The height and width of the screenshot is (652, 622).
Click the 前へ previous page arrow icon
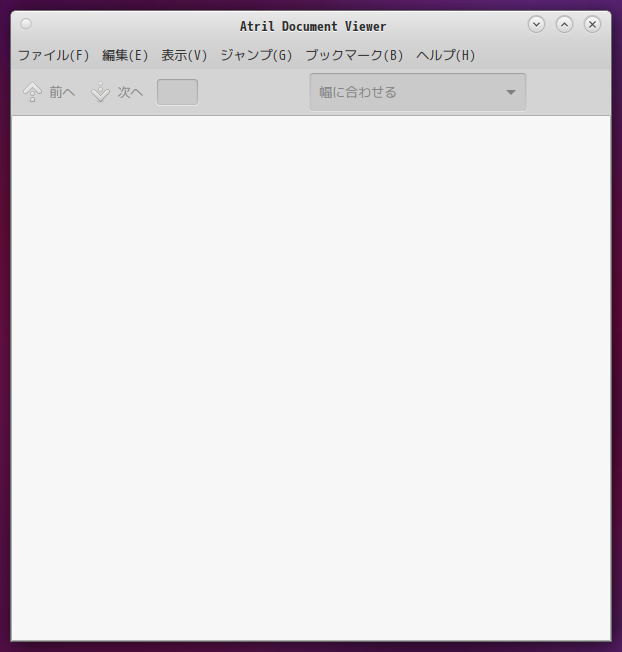(32, 92)
